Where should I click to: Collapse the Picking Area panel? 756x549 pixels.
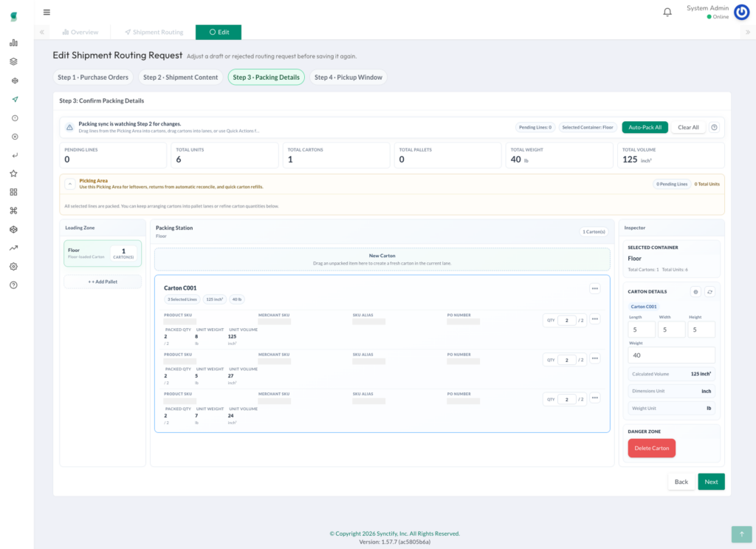click(70, 184)
